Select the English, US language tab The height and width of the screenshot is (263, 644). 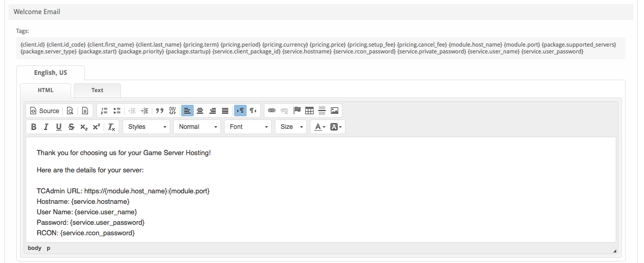click(51, 73)
